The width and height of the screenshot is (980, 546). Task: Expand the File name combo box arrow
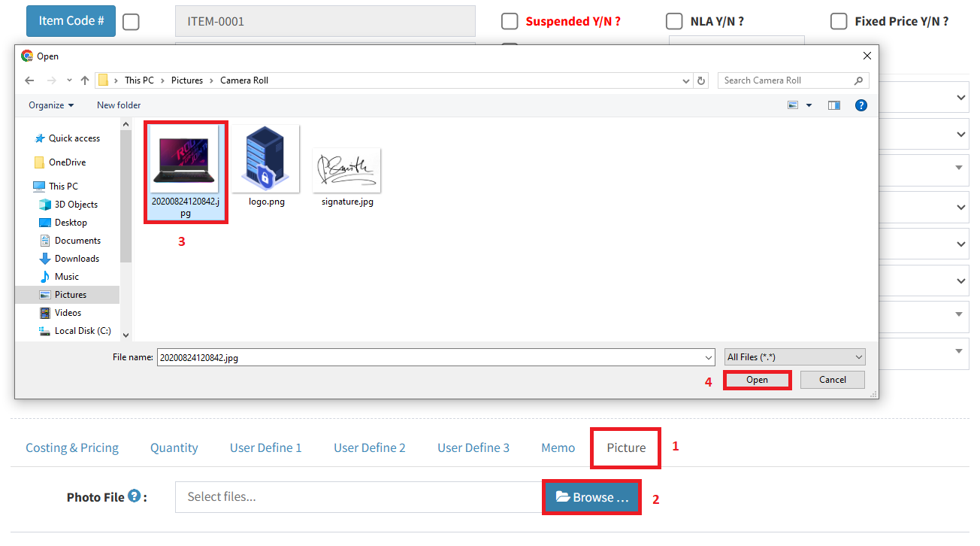coord(709,358)
